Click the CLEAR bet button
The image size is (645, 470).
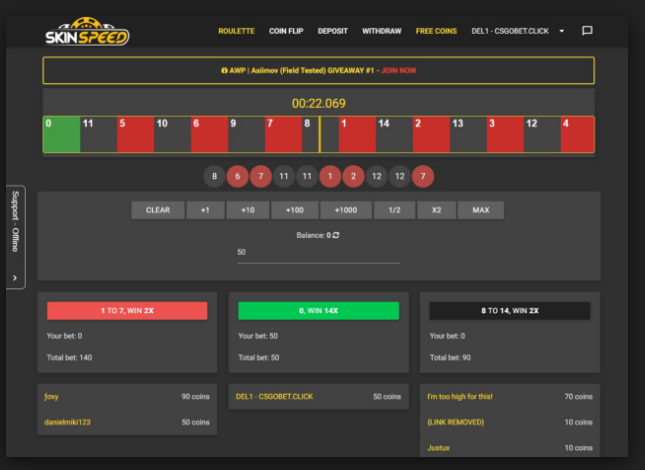[158, 210]
